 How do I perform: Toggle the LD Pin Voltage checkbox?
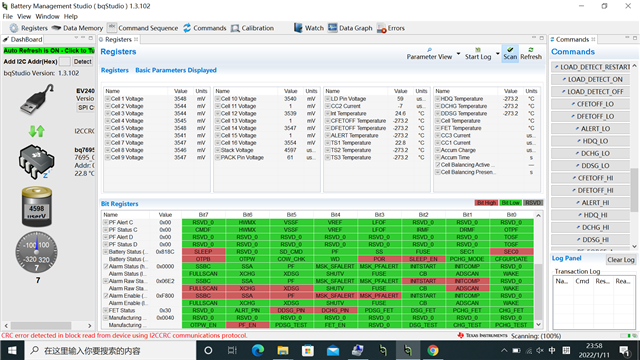327,99
